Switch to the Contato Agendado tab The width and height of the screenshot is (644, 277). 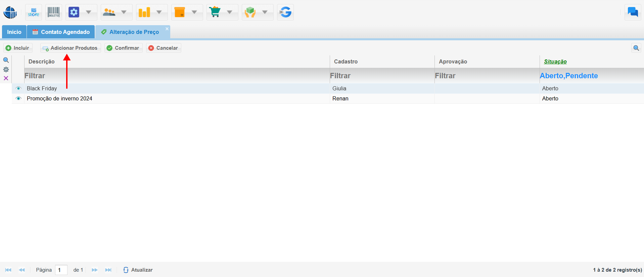[x=61, y=32]
